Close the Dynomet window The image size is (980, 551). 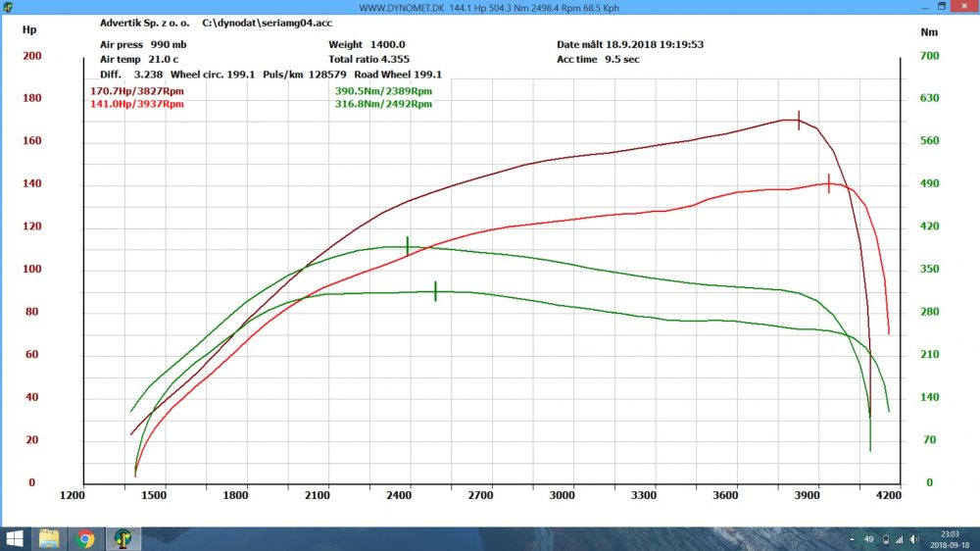[x=964, y=7]
